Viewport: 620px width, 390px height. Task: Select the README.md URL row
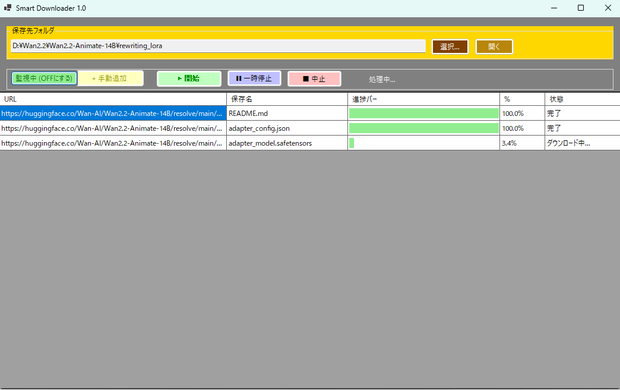coord(113,114)
